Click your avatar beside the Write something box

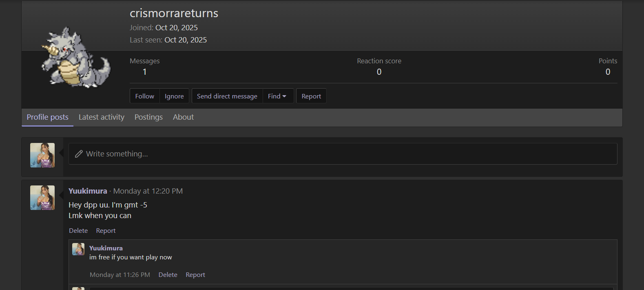pos(42,155)
